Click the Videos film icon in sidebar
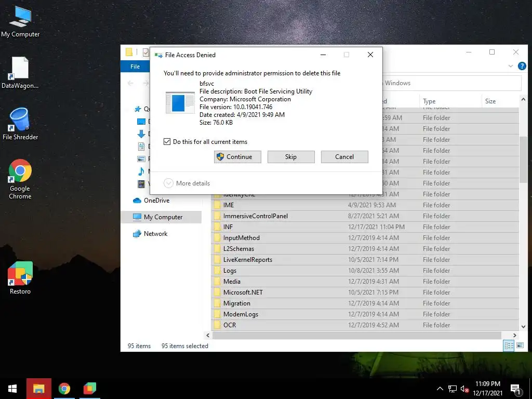 pos(141,184)
